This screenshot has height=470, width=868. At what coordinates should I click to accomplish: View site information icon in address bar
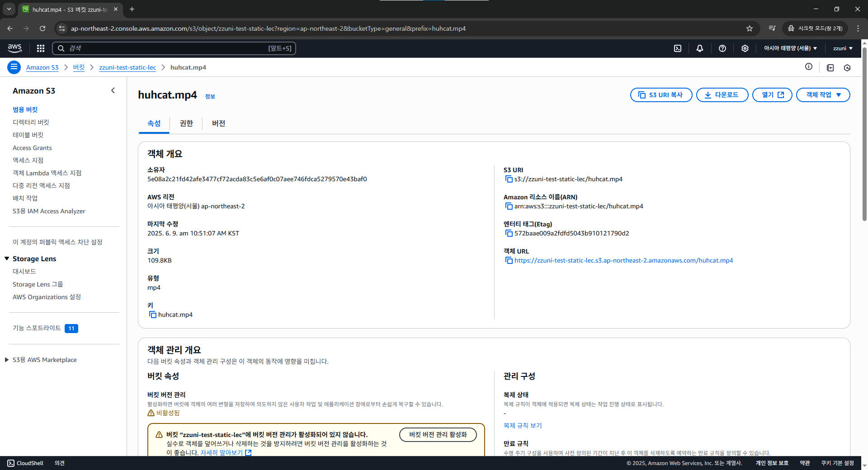click(x=62, y=28)
